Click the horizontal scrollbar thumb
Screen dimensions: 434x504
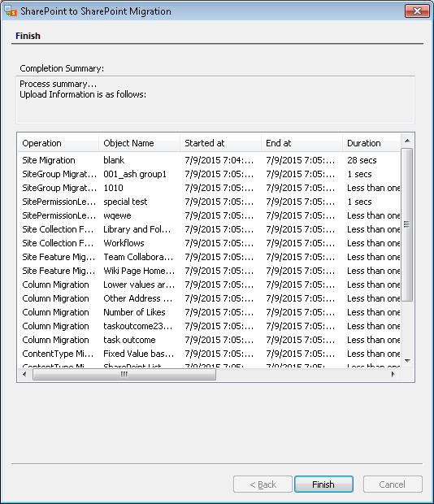(x=124, y=374)
